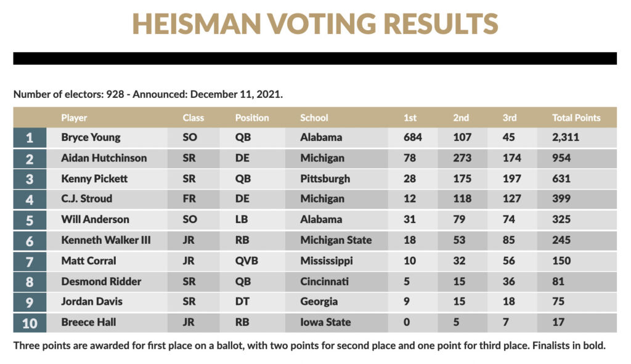Screen dimensions: 631x364
Task: Click Breece Hall's name in the table
Action: (88, 322)
